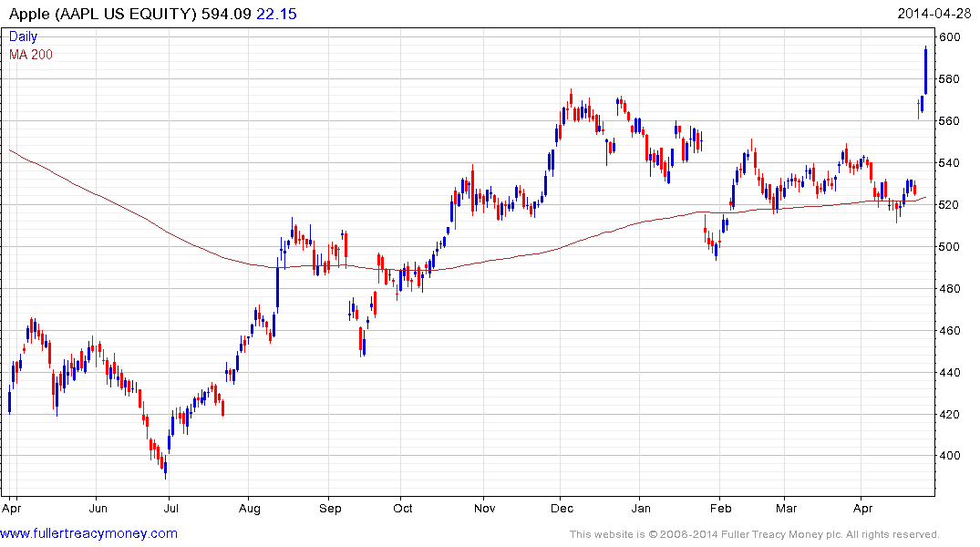Click the 'Sep' month label on time axis
This screenshot has height=547, width=980.
pyautogui.click(x=330, y=508)
